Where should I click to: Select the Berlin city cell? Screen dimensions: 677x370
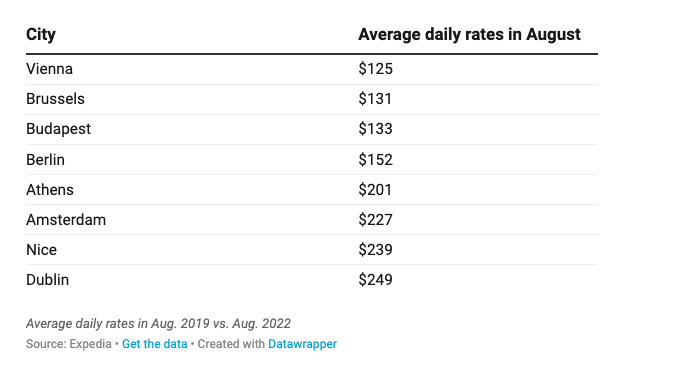point(45,160)
